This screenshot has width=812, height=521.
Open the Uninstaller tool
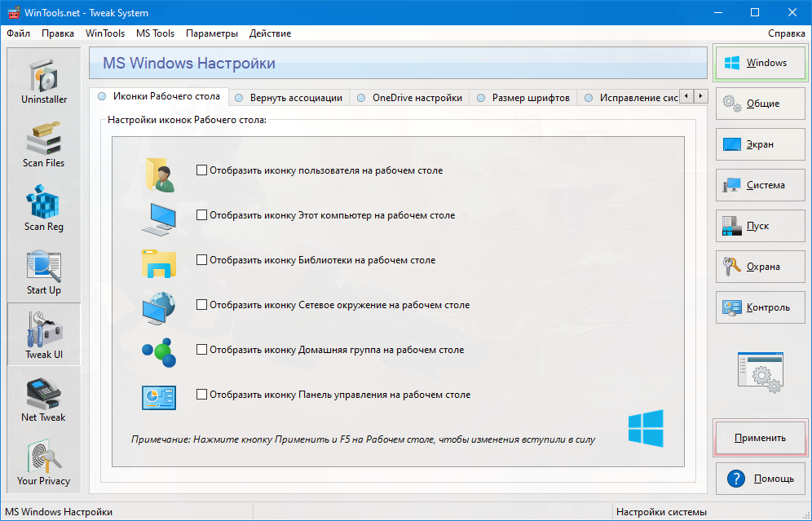[x=44, y=80]
